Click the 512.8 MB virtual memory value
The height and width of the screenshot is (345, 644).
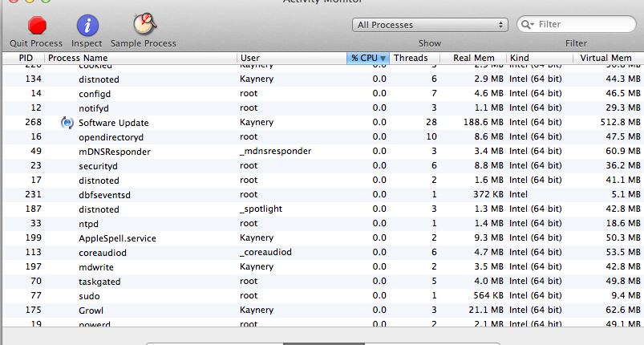click(620, 123)
